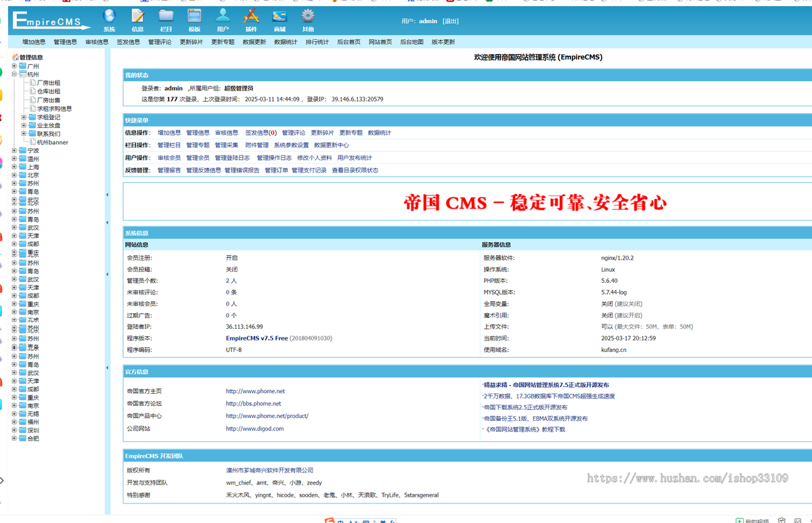Screen dimensions: 812x523
Task: Open the 数据更新中心 quick link
Action: (332, 145)
